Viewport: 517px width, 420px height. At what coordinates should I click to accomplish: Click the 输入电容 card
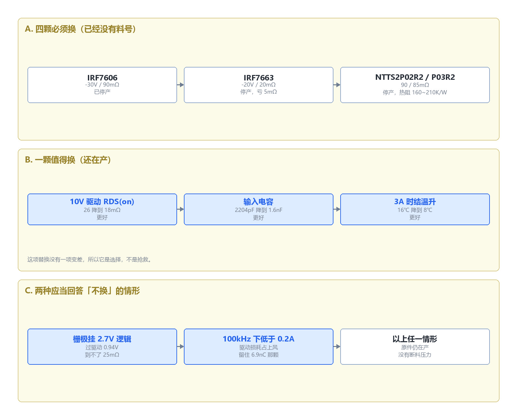tap(258, 209)
